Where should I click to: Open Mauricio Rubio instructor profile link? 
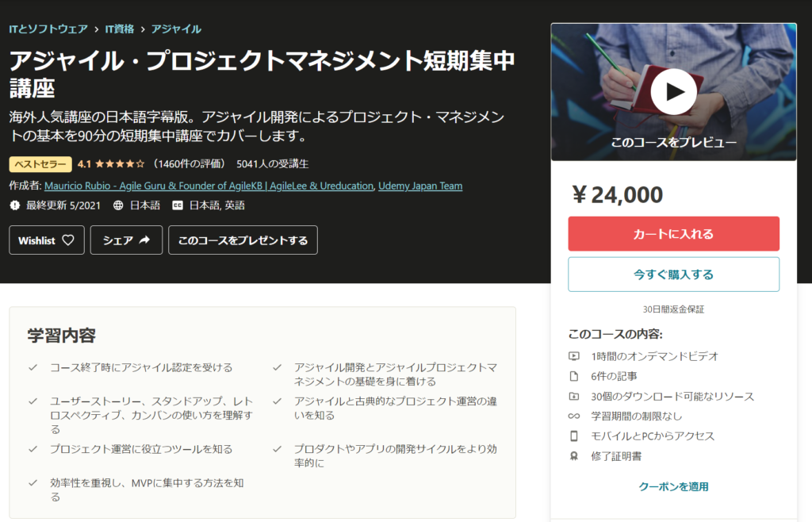(209, 186)
